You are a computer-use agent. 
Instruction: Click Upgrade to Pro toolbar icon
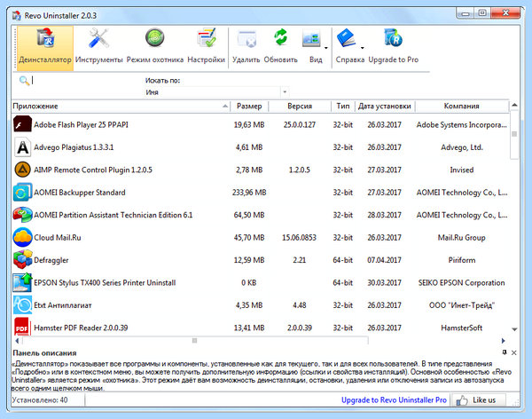coord(393,48)
